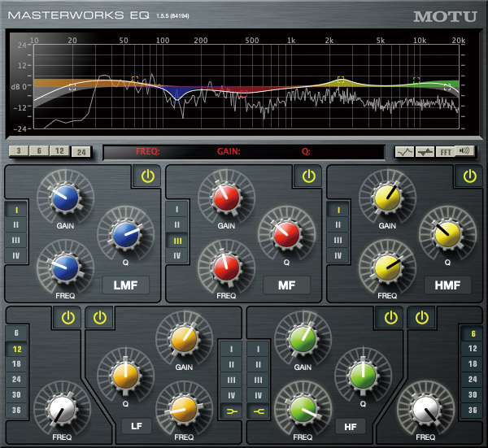This screenshot has height=448, width=488.
Task: Select filter type II for LF band
Action: click(231, 364)
